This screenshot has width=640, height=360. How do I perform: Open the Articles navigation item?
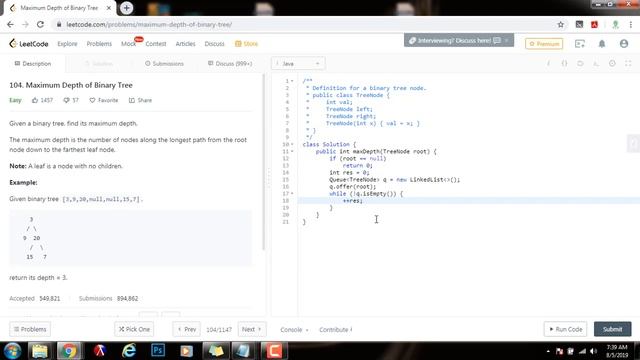(x=185, y=44)
